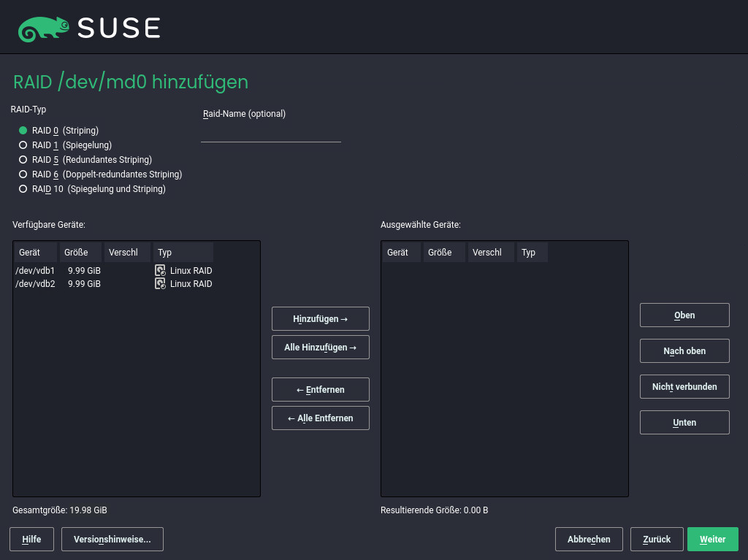Choose RAID 1 (Spiegelung) radio button
This screenshot has height=560, width=748.
point(23,145)
